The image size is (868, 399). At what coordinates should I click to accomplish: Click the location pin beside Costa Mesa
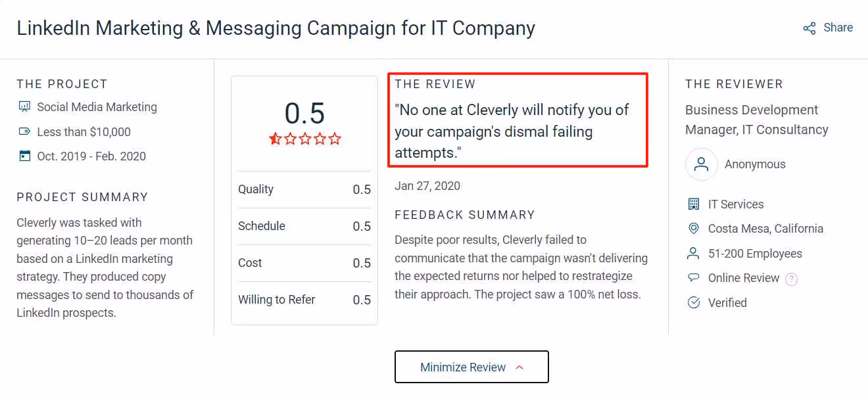[x=694, y=228]
